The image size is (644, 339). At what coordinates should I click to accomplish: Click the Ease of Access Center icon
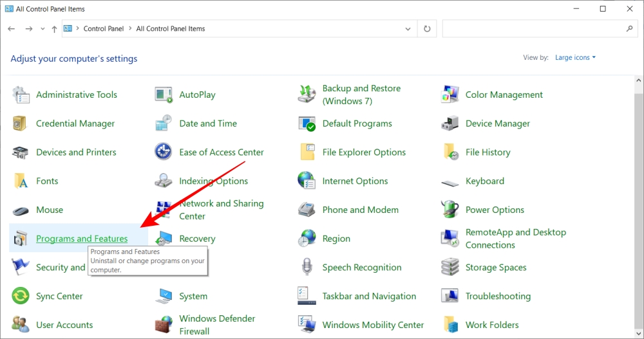point(164,151)
